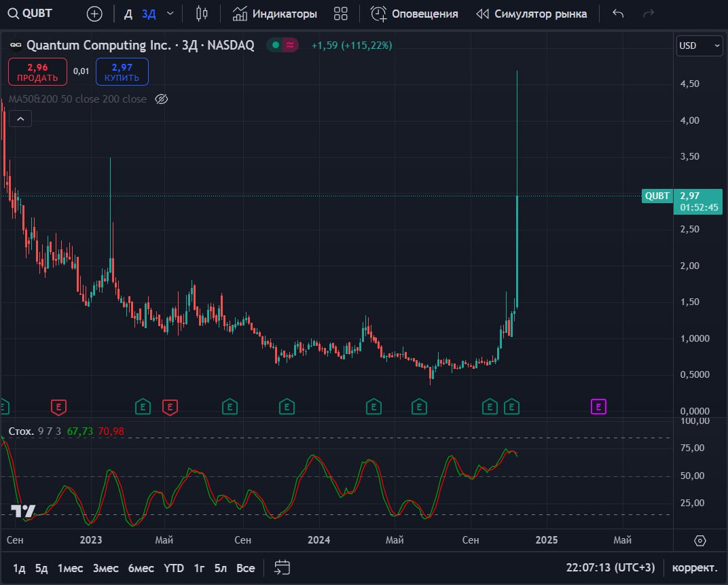
Task: Select the 3мес time range
Action: tap(105, 568)
